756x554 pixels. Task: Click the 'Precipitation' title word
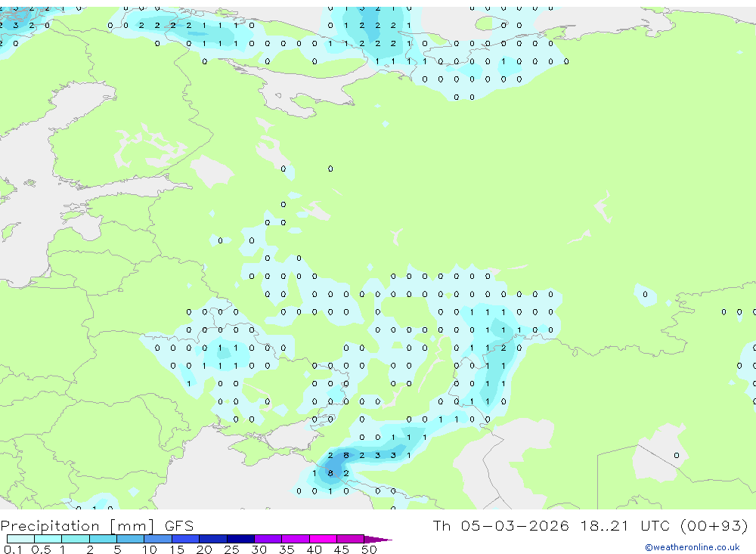pyautogui.click(x=50, y=526)
